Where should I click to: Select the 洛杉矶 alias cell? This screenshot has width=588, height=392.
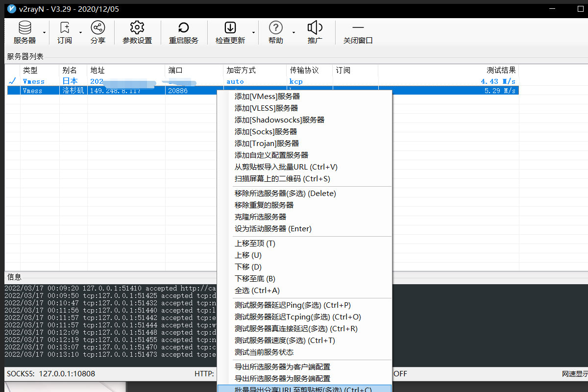pos(73,91)
